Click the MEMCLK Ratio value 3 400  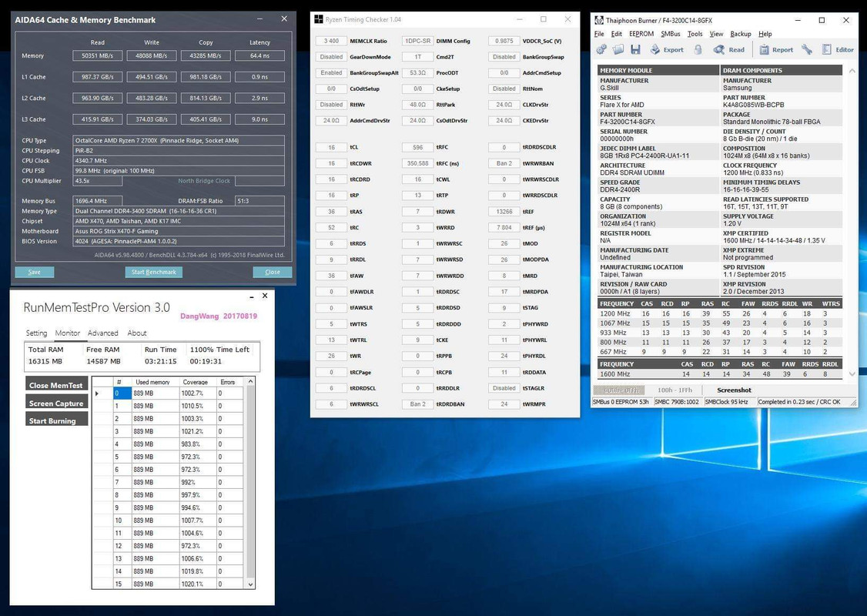331,41
